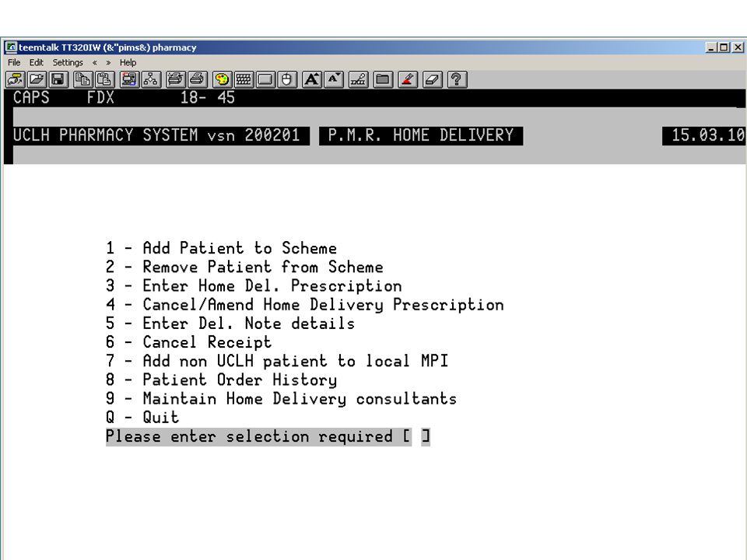
Task: Click the 'CAPS' status indicator
Action: pyautogui.click(x=31, y=98)
